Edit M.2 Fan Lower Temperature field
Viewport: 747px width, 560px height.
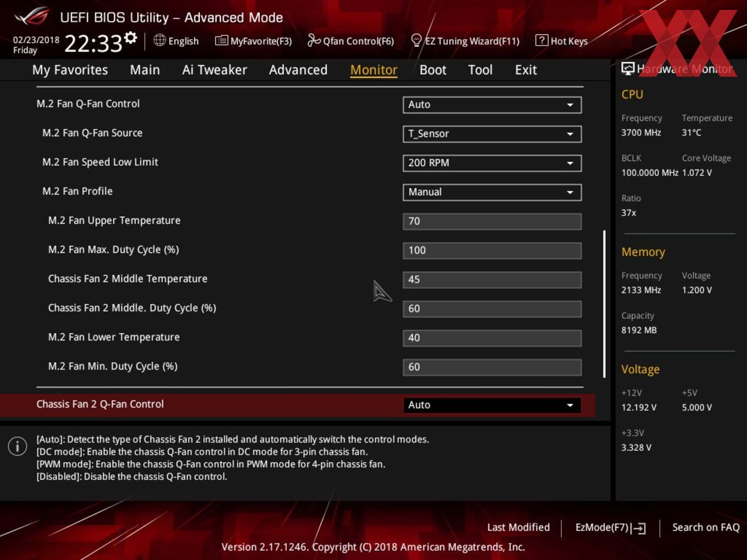pyautogui.click(x=492, y=338)
